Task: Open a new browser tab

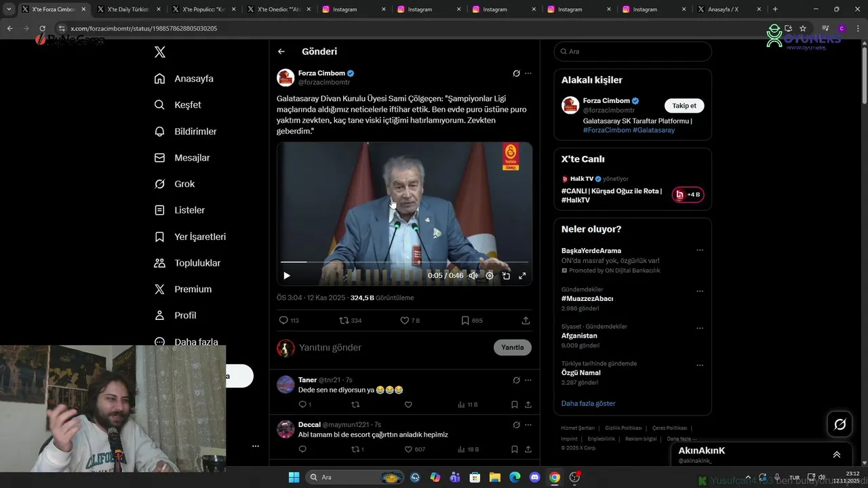Action: click(x=775, y=9)
